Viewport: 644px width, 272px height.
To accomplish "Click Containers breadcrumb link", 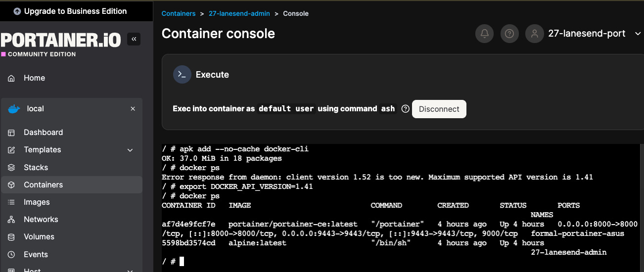I will pyautogui.click(x=179, y=14).
